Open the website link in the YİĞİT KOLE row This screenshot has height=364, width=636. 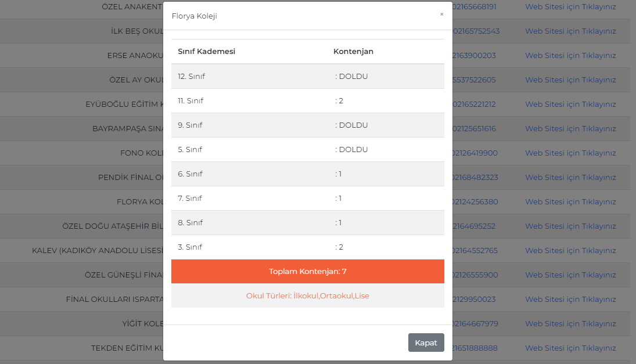coord(570,324)
